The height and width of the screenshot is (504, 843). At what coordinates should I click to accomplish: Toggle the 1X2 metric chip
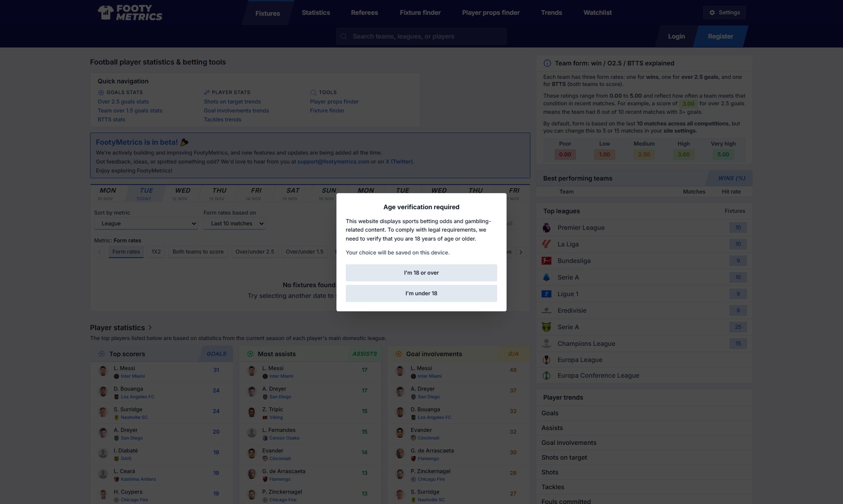pos(155,252)
